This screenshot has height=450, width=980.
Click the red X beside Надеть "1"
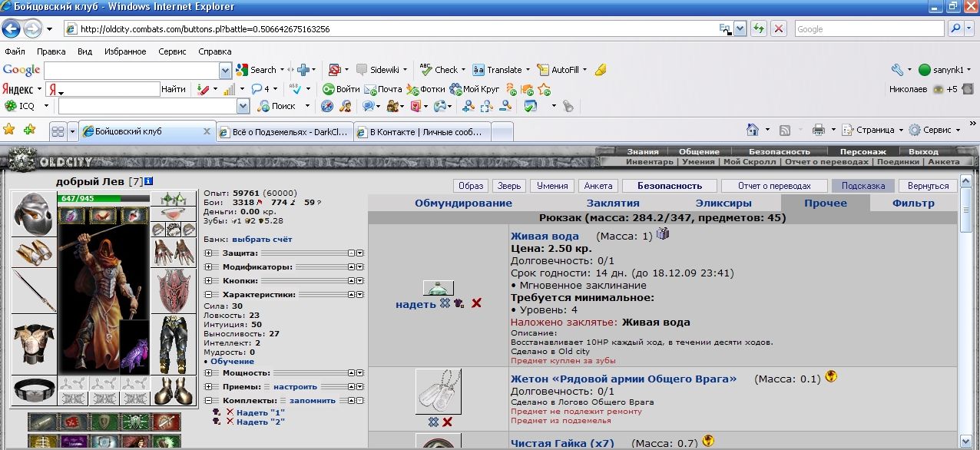tap(229, 412)
